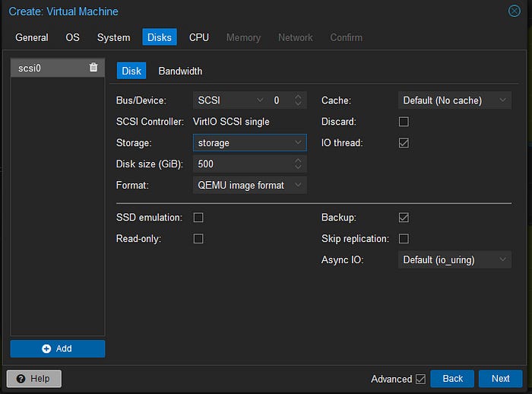Enable SSD emulation checkbox
The image size is (532, 394).
point(198,218)
